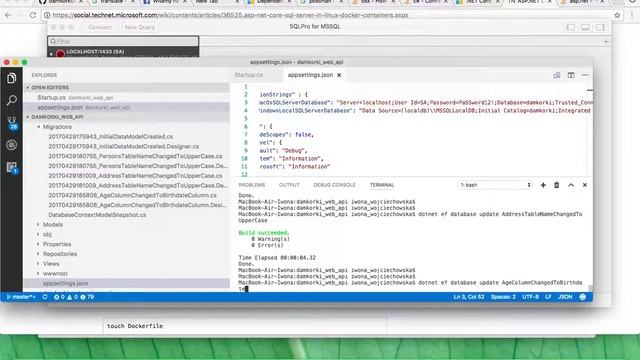Screen dimensions: 640x360
Task: Open the editor more actions ellipsis
Action: 585,75
